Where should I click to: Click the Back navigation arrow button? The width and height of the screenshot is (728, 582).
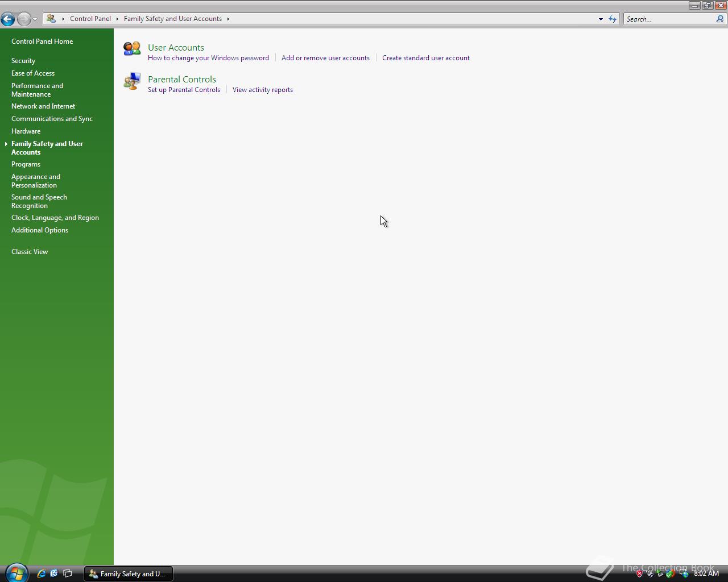click(7, 19)
